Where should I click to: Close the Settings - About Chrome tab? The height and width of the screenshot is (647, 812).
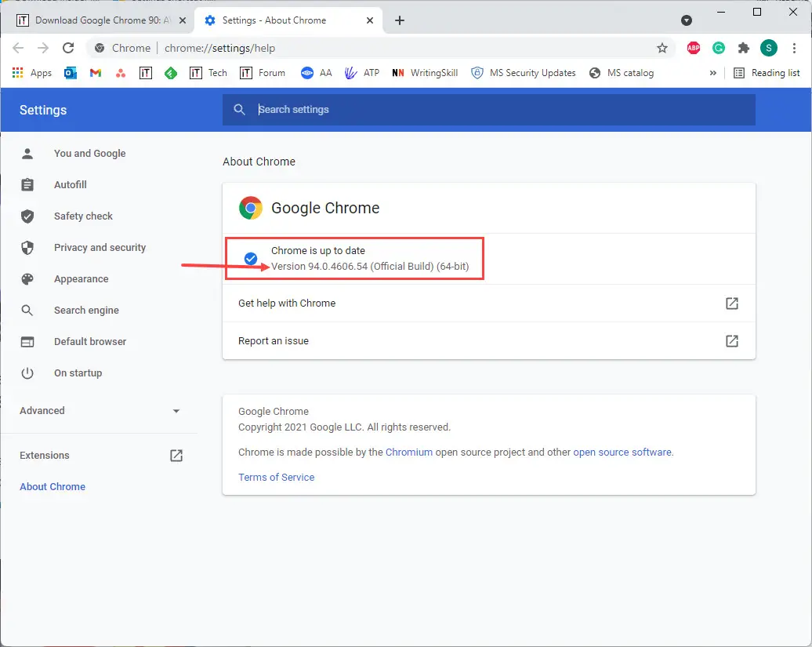tap(370, 20)
